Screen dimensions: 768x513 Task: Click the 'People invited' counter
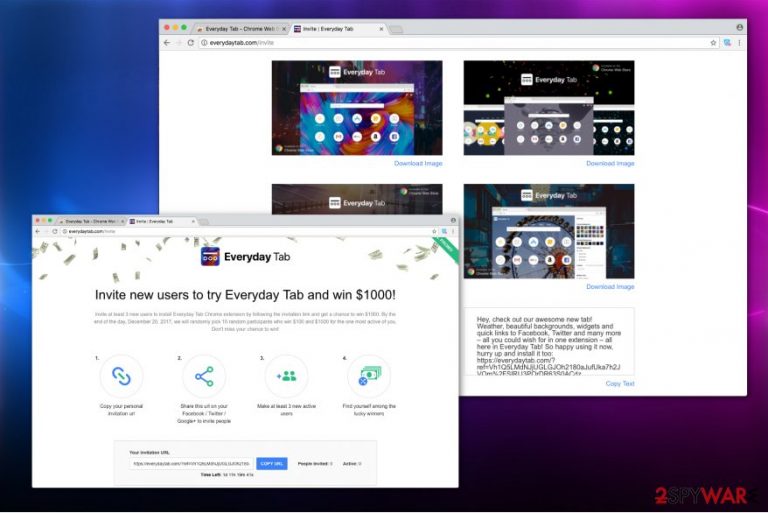pyautogui.click(x=315, y=464)
